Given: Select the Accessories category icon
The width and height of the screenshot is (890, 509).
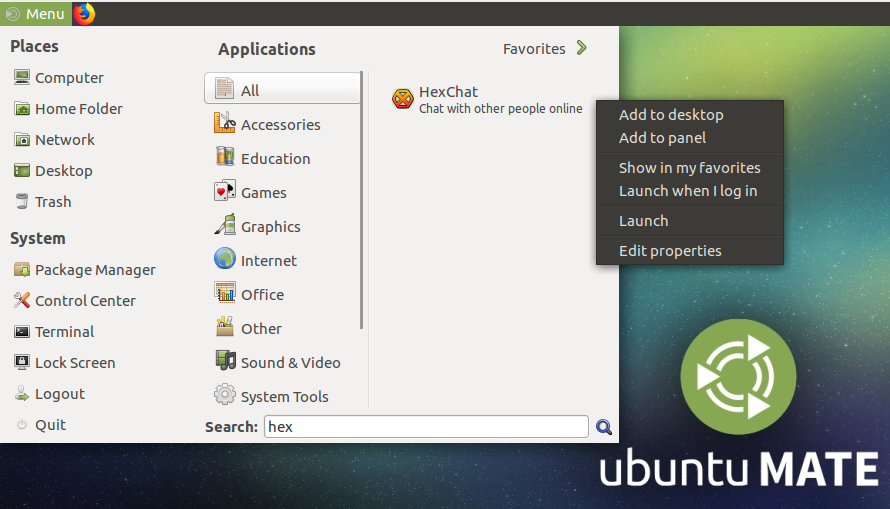Looking at the screenshot, I should tap(224, 123).
